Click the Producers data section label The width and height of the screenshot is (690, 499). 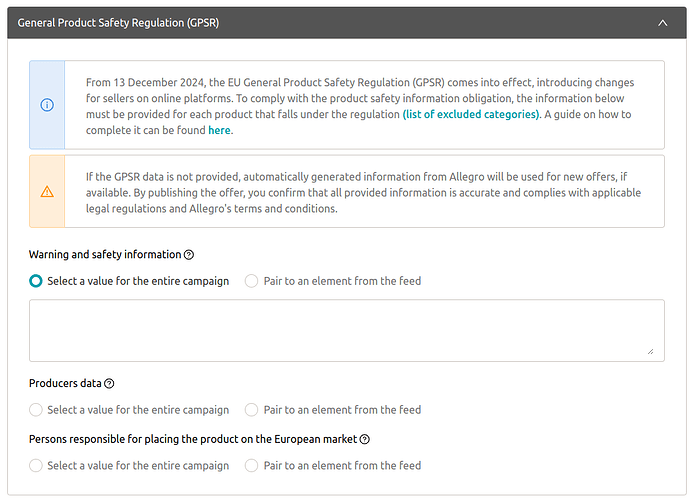pos(65,383)
